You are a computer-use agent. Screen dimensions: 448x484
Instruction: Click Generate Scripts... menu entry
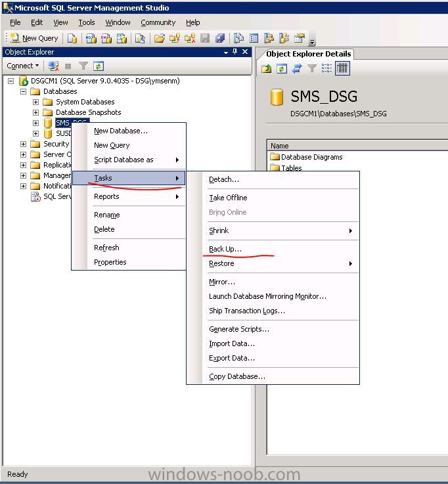coord(273,329)
